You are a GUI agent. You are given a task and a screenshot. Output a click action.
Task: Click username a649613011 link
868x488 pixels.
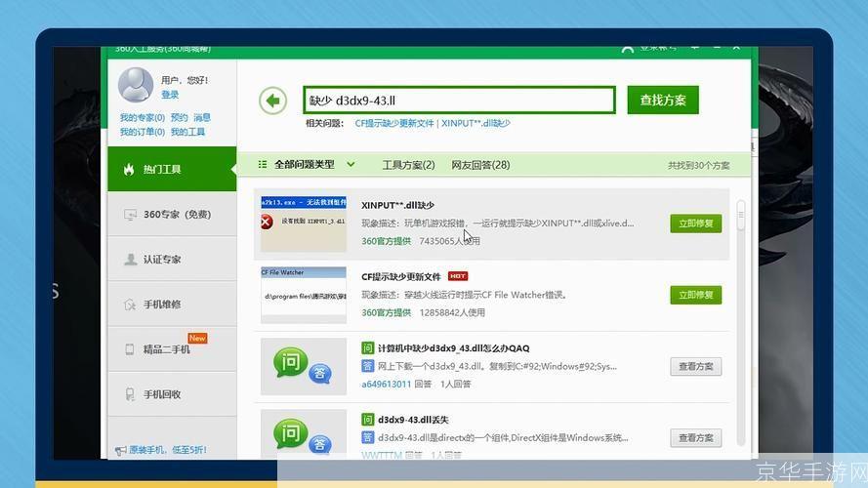pyautogui.click(x=387, y=384)
